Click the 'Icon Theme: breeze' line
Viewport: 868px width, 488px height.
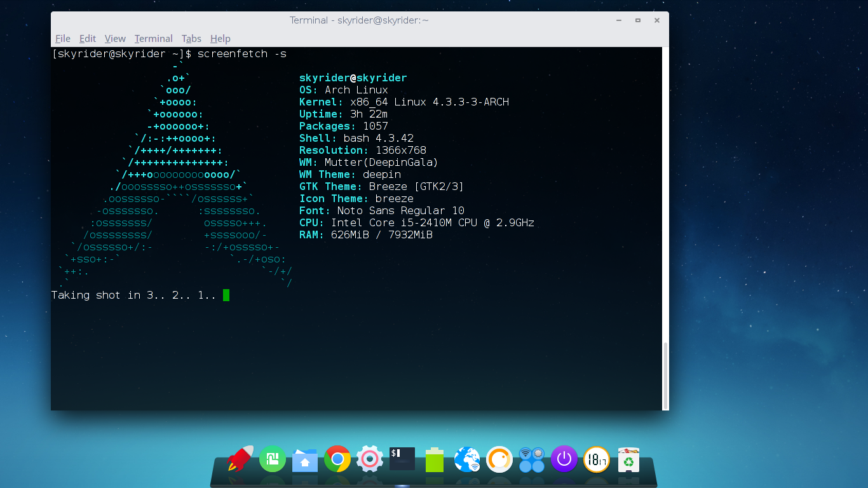(x=356, y=199)
